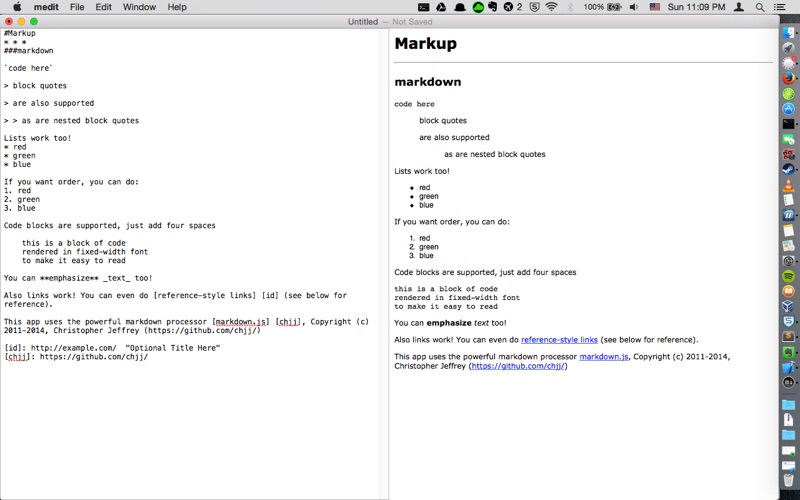Viewport: 800px width, 500px height.
Task: Open the US flag input source menu
Action: (x=655, y=7)
